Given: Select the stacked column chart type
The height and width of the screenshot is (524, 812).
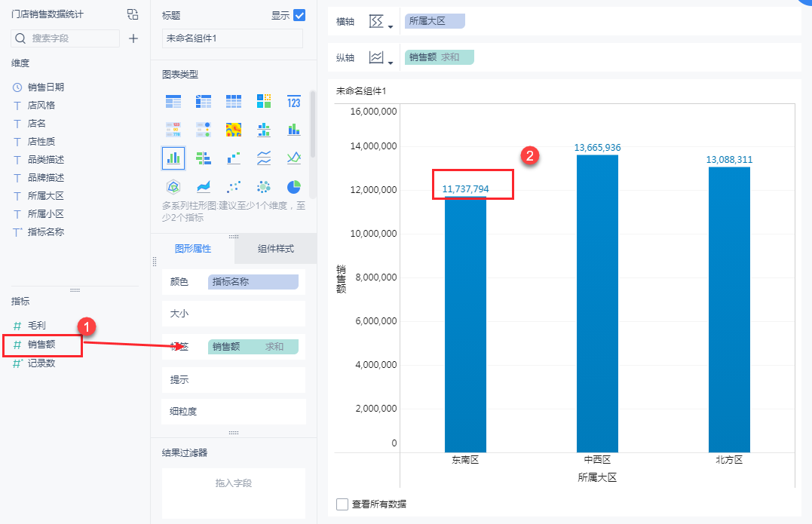Looking at the screenshot, I should (x=293, y=130).
